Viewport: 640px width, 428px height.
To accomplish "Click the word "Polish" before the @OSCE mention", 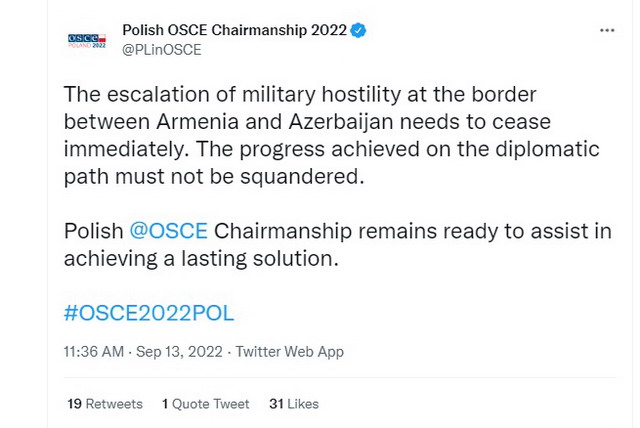I will (x=94, y=231).
